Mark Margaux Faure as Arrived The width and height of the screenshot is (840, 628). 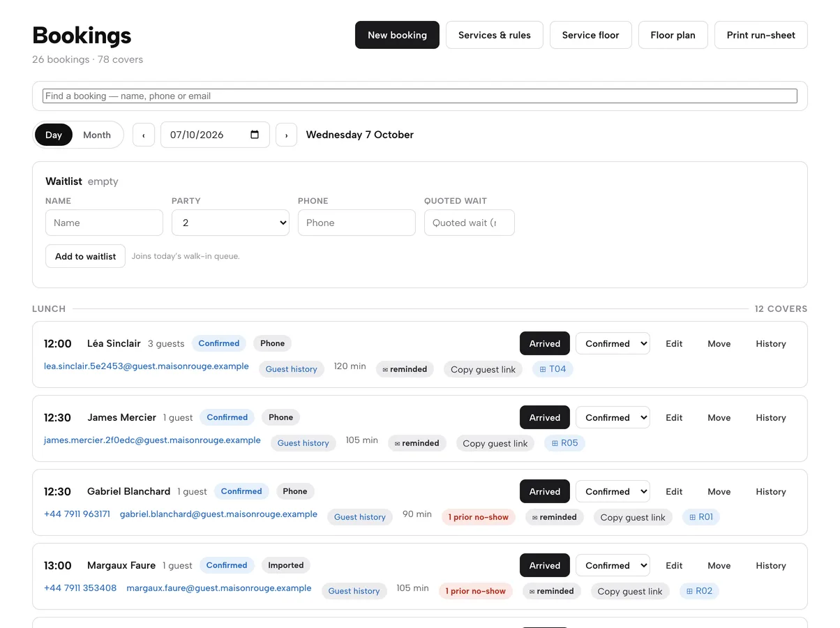545,565
